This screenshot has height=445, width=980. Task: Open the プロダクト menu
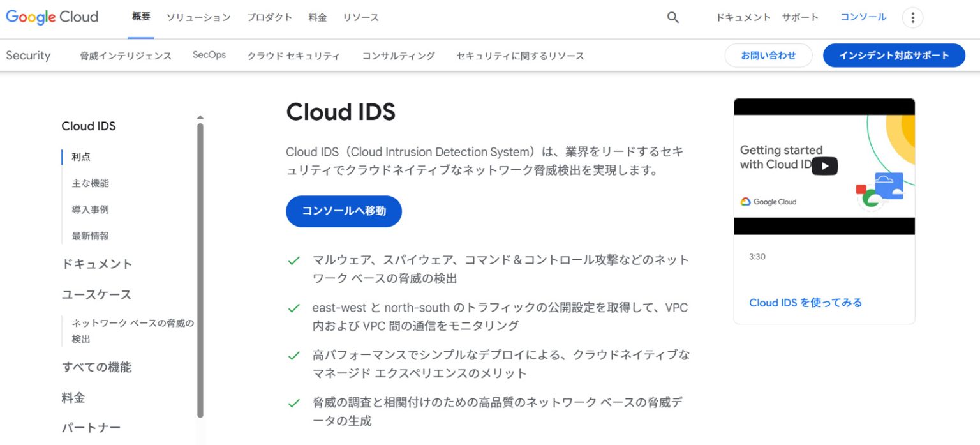coord(269,18)
